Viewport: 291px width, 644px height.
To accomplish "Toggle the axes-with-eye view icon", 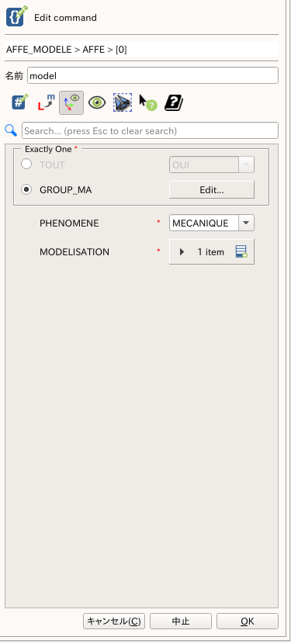I will [x=71, y=102].
